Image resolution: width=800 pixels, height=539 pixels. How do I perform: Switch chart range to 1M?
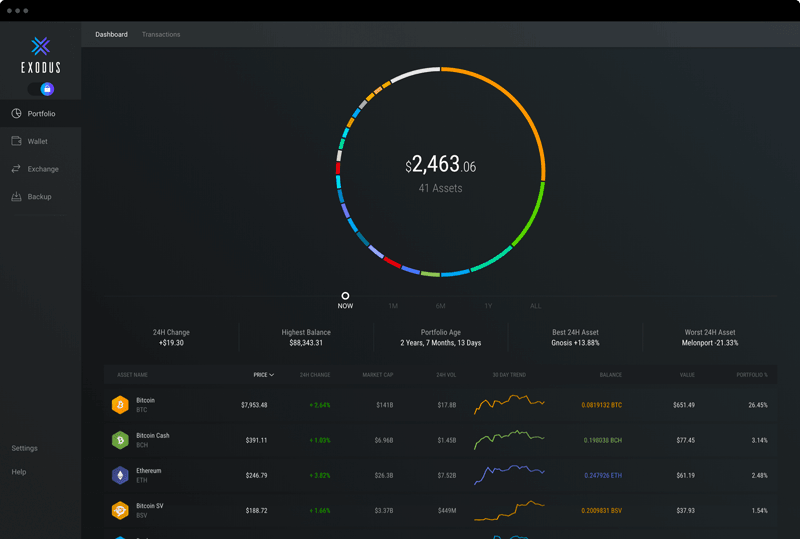click(393, 306)
